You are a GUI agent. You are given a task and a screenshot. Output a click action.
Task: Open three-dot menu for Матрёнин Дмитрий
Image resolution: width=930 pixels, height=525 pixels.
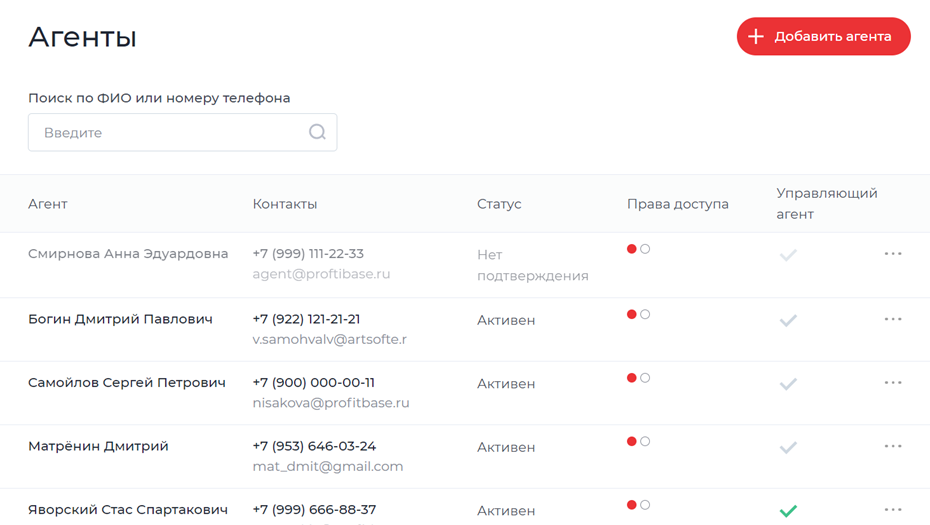point(893,446)
